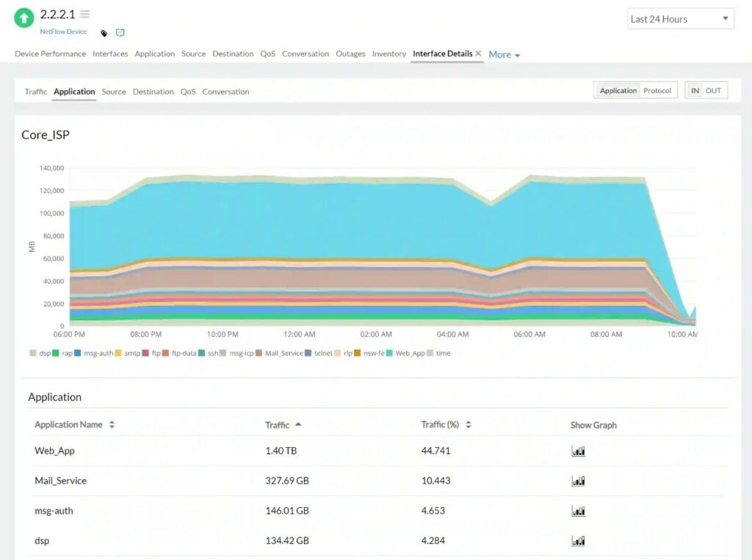Screen dimensions: 752x560
Task: Toggle the Mail_Service legend color swatch
Action: click(259, 353)
